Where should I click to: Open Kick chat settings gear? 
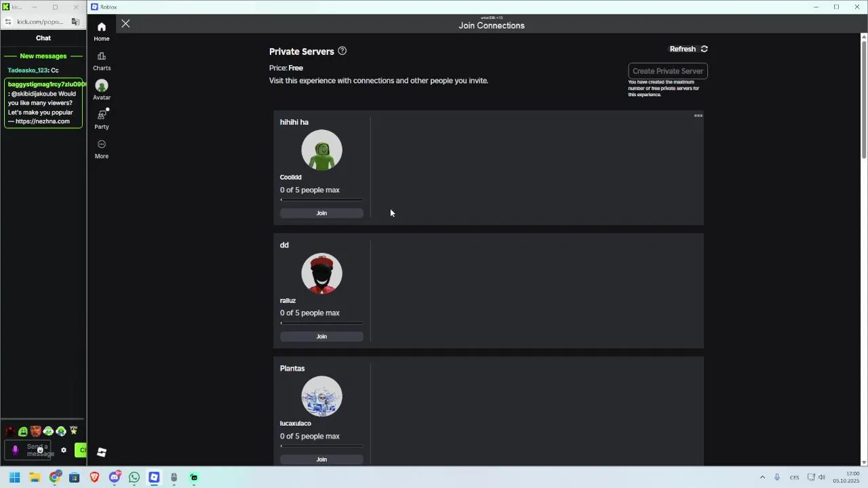coord(64,450)
